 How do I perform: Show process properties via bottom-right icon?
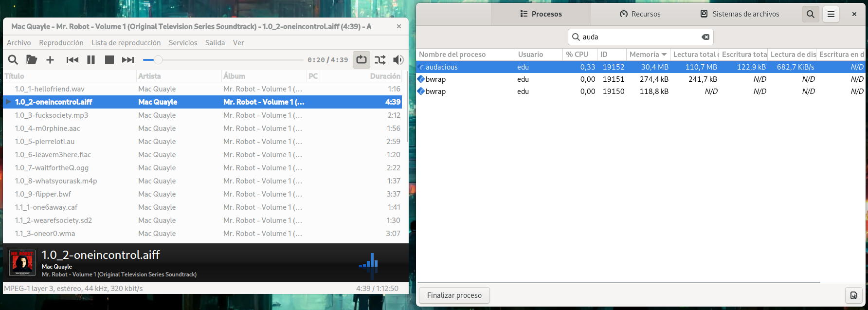click(x=853, y=295)
